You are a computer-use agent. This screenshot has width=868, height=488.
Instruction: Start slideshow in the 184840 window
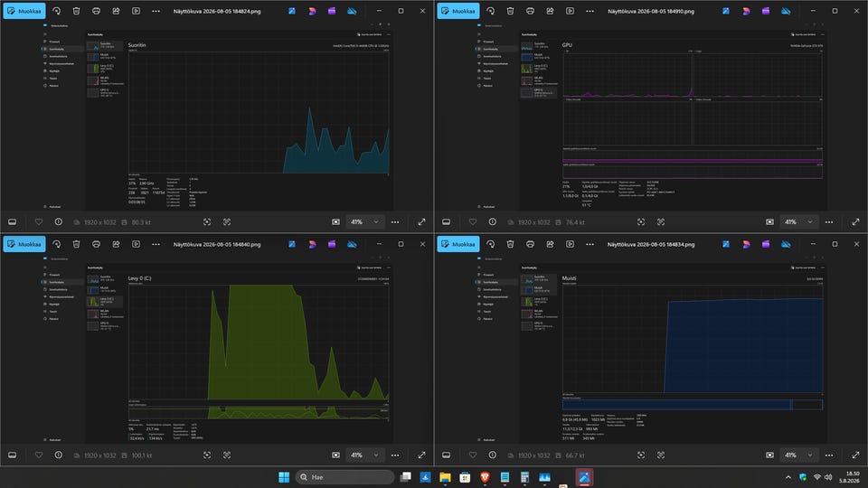(x=137, y=244)
